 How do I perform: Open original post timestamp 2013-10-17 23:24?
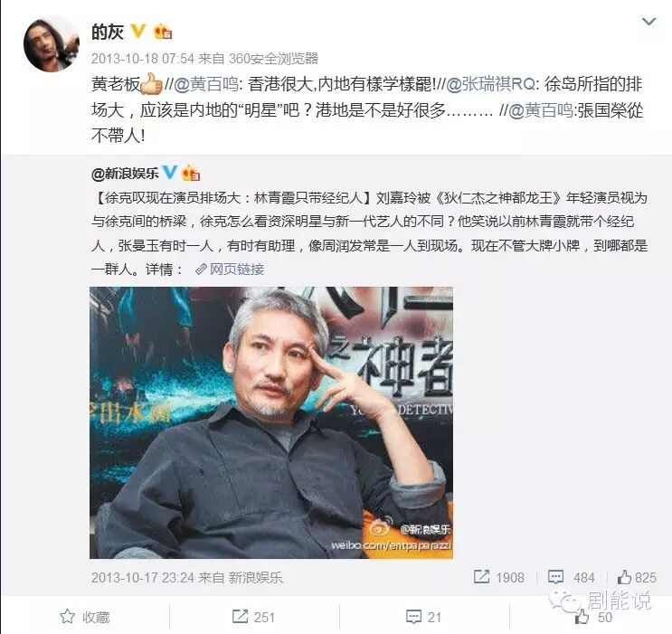pos(142,577)
